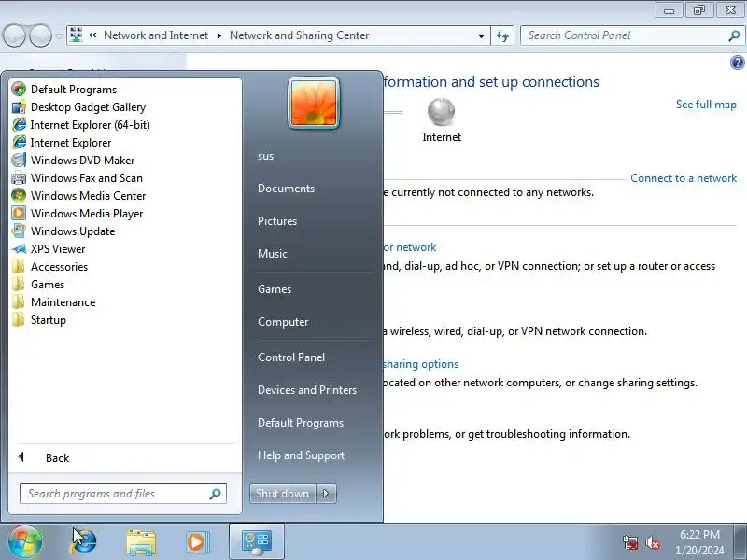
Task: Click the network status tray icon
Action: click(x=630, y=543)
